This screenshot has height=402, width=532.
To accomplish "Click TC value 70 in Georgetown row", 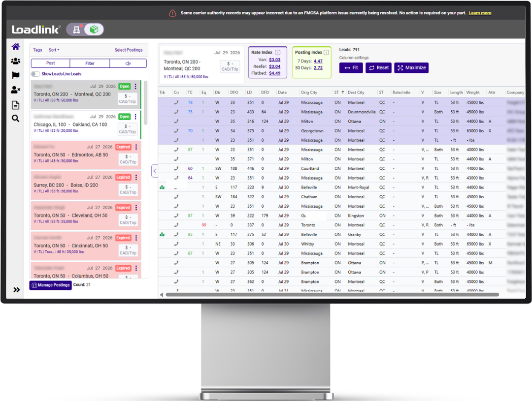I will [x=190, y=130].
